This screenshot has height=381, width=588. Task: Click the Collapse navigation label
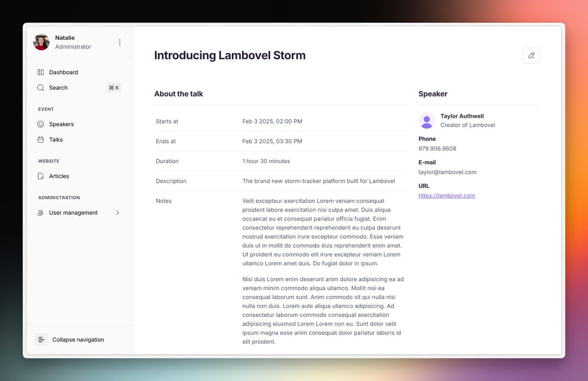(x=78, y=340)
